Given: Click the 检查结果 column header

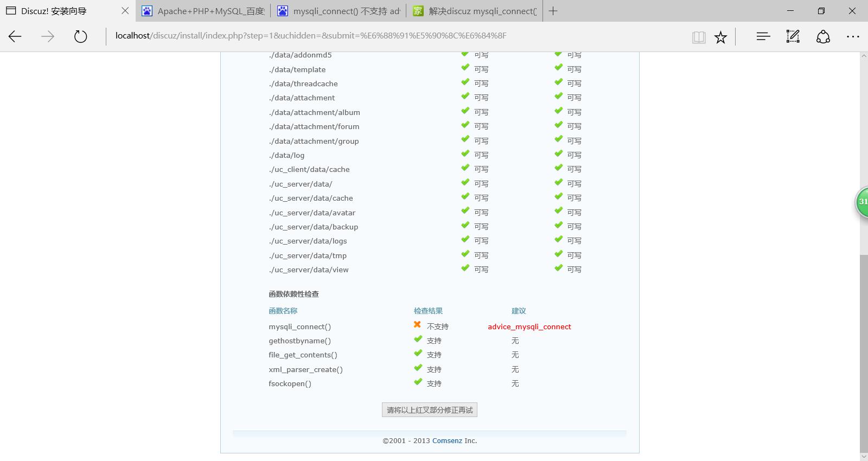Looking at the screenshot, I should click(428, 311).
